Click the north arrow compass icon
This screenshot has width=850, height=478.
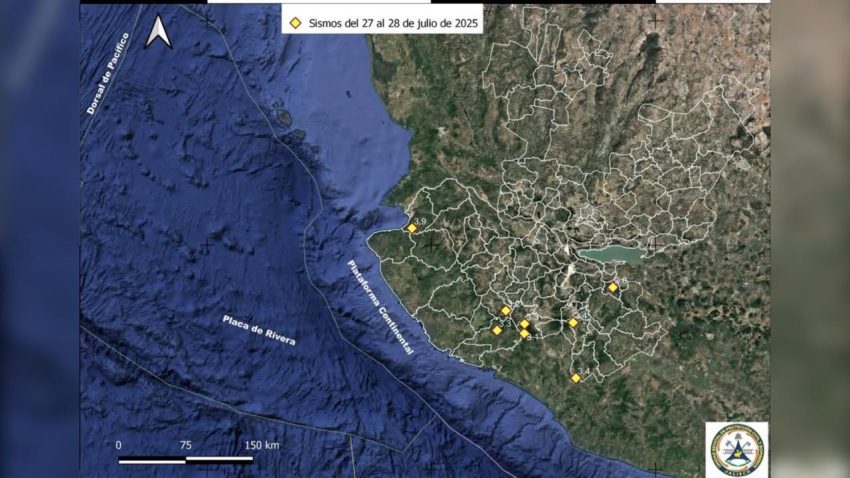tap(158, 32)
